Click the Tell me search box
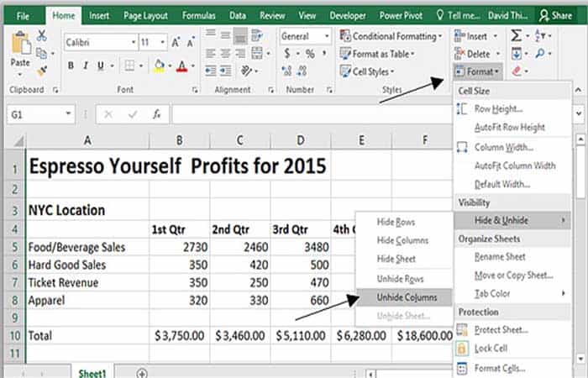 click(x=459, y=16)
